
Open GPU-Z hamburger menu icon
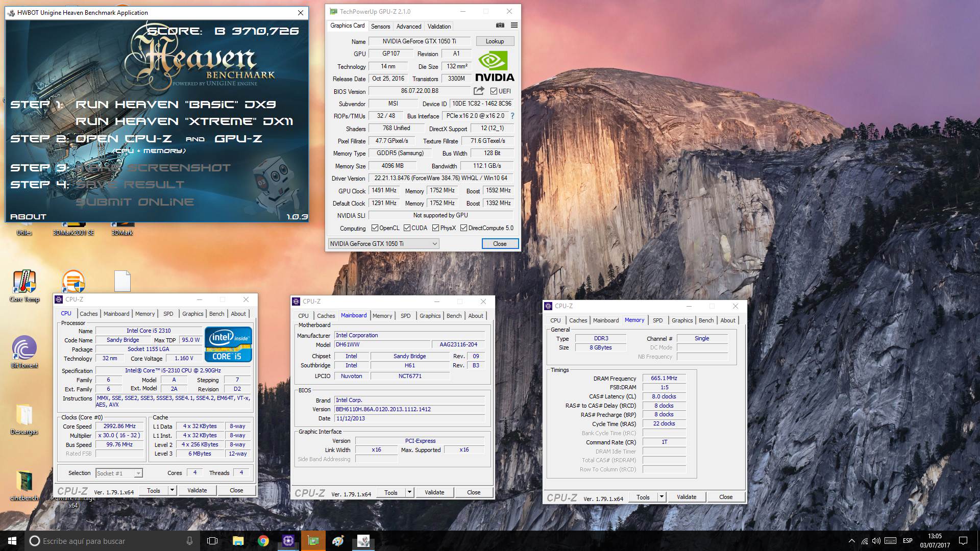pos(514,26)
